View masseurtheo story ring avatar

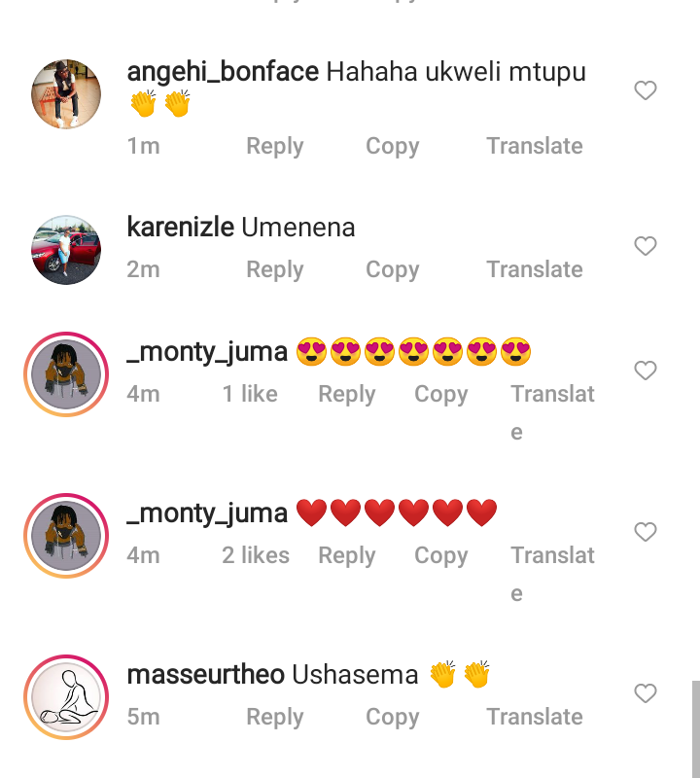[x=66, y=697]
